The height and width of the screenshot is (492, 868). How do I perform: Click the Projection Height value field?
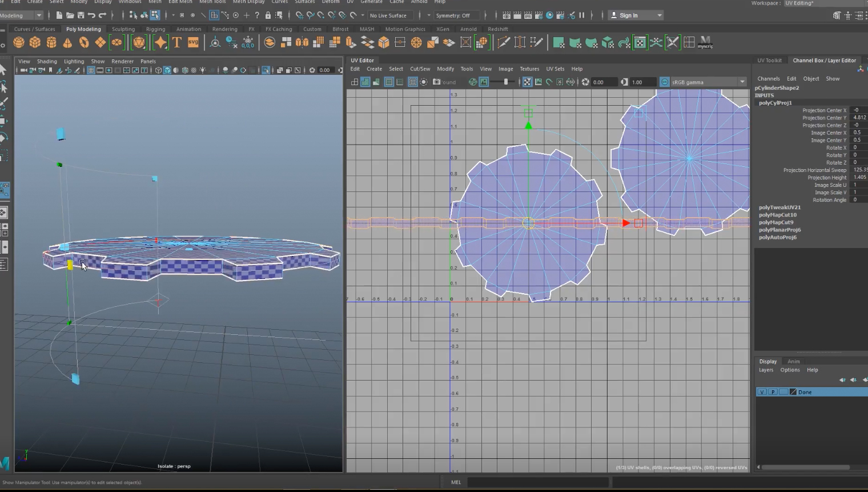point(859,178)
